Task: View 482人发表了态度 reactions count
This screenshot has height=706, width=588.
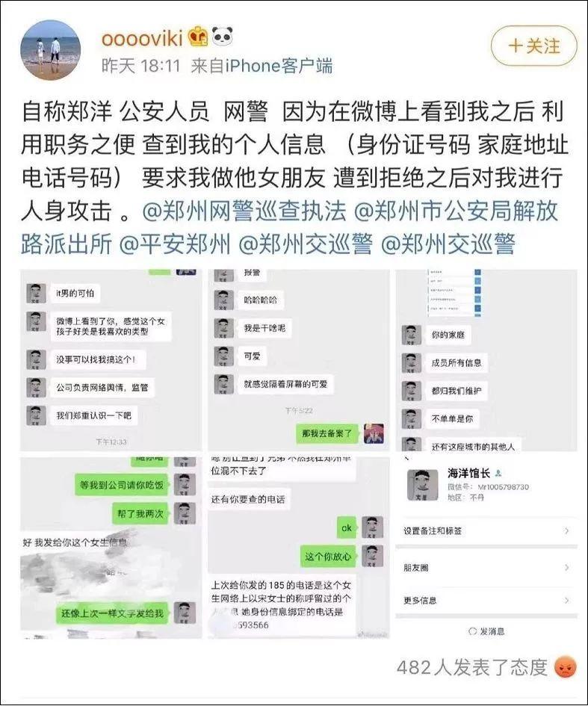Action: pyautogui.click(x=472, y=667)
